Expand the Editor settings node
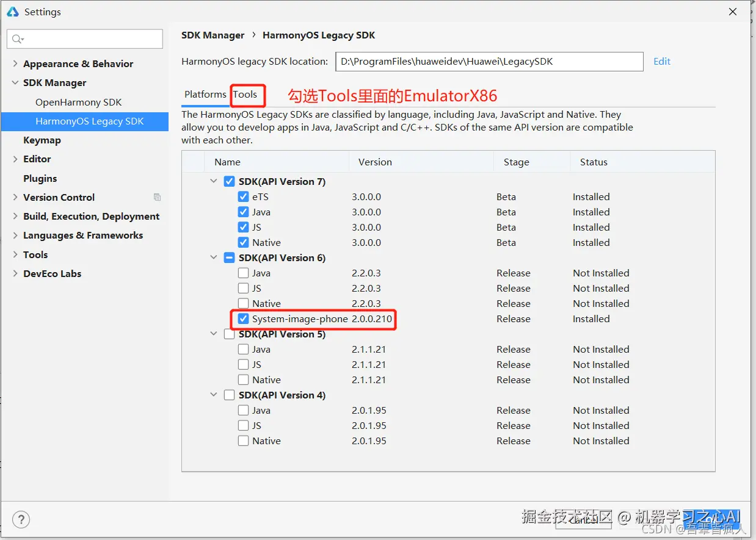 [15, 159]
